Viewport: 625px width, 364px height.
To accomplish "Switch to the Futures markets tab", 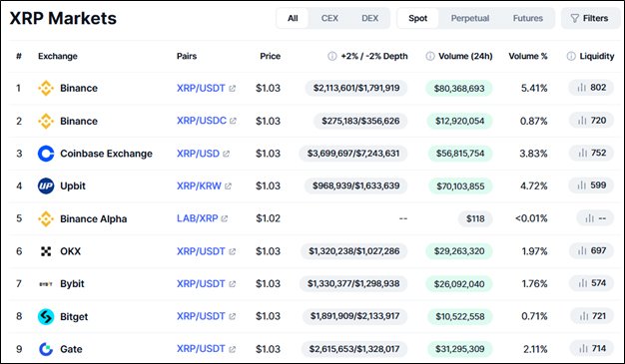I will click(x=528, y=18).
